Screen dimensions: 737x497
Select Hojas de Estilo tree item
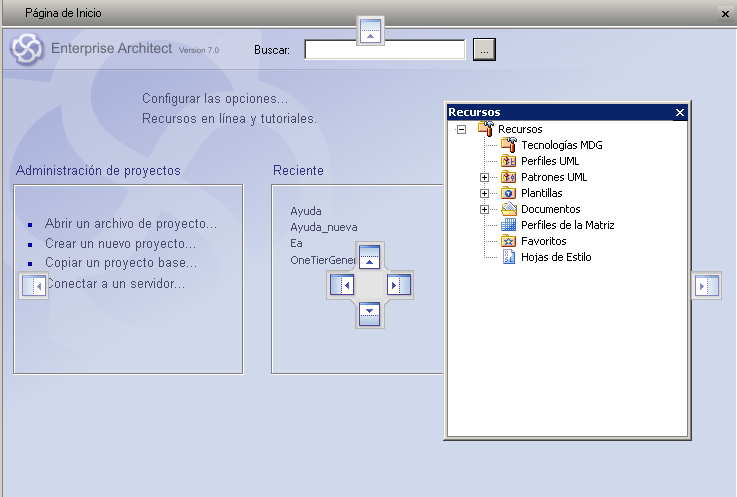[556, 257]
